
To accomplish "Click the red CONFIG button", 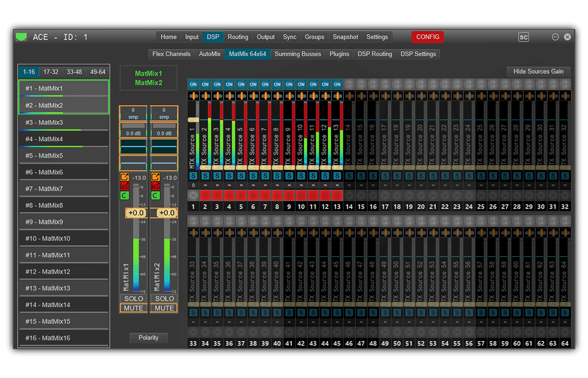I will pos(428,37).
